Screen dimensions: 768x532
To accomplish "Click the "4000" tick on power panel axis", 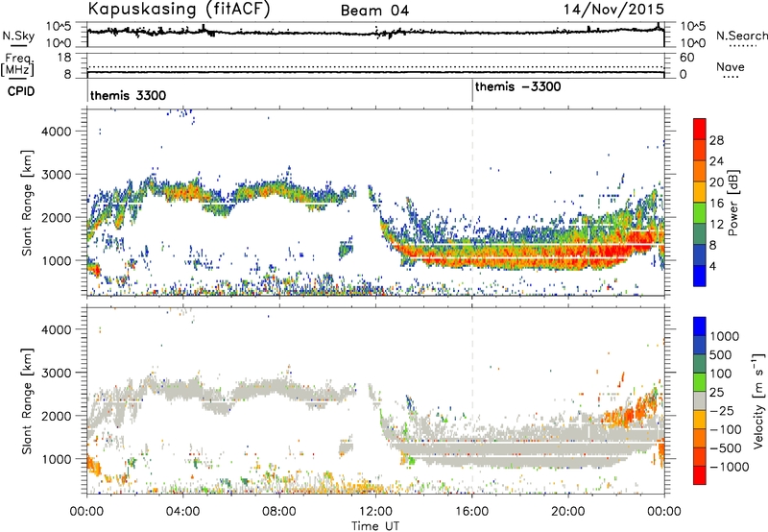I will [56, 132].
